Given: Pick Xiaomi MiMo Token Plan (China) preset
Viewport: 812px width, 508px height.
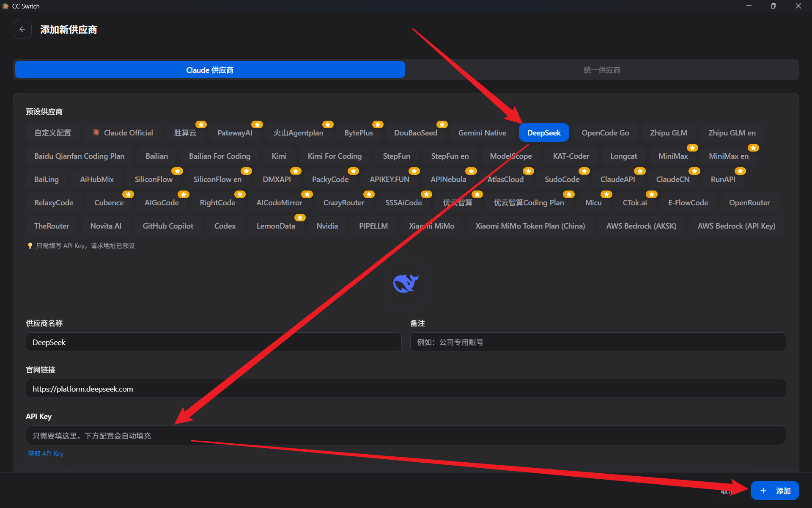Looking at the screenshot, I should point(530,226).
